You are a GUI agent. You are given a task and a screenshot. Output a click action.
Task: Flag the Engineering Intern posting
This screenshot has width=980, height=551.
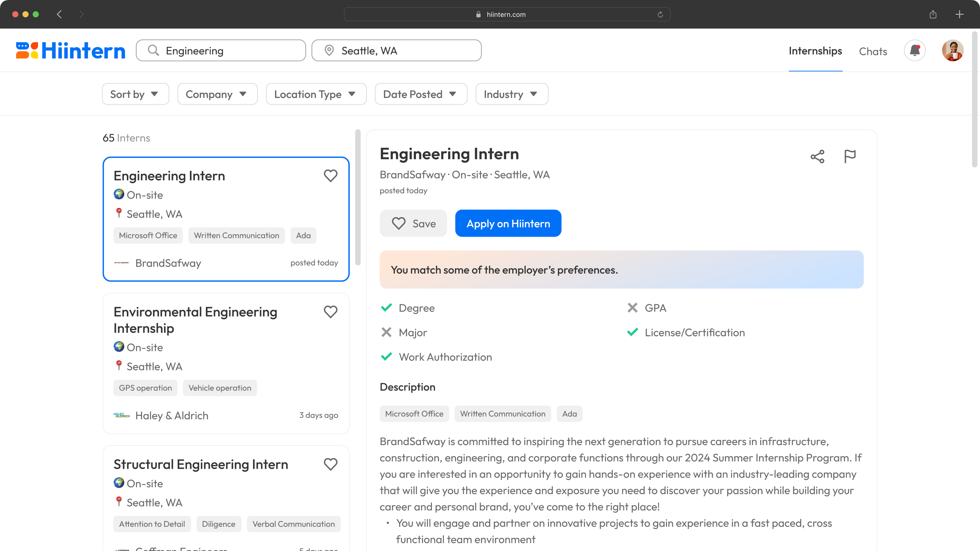[850, 156]
